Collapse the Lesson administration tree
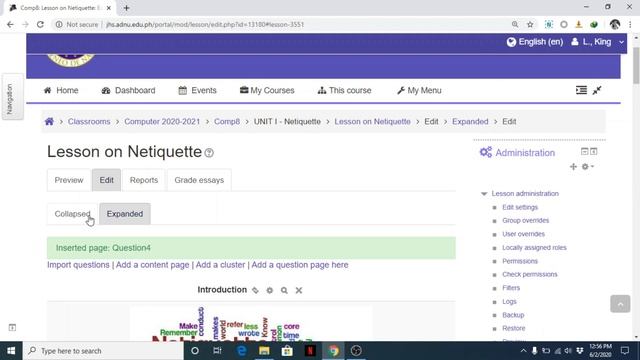The image size is (640, 360). (484, 194)
